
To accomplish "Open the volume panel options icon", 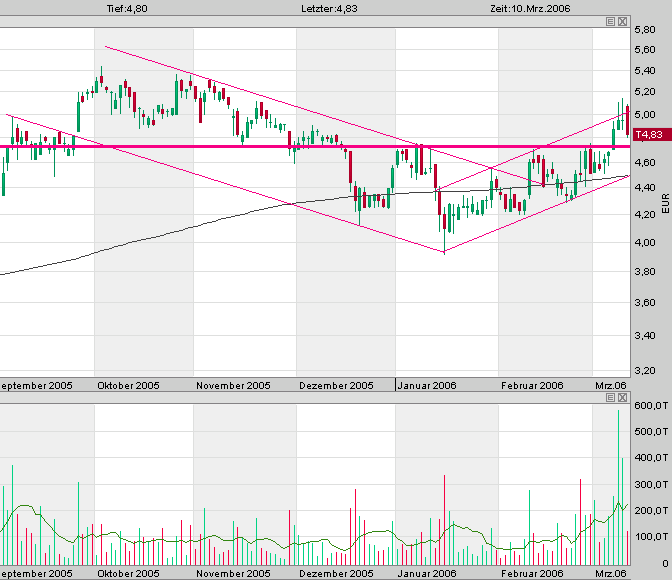I will pyautogui.click(x=610, y=398).
